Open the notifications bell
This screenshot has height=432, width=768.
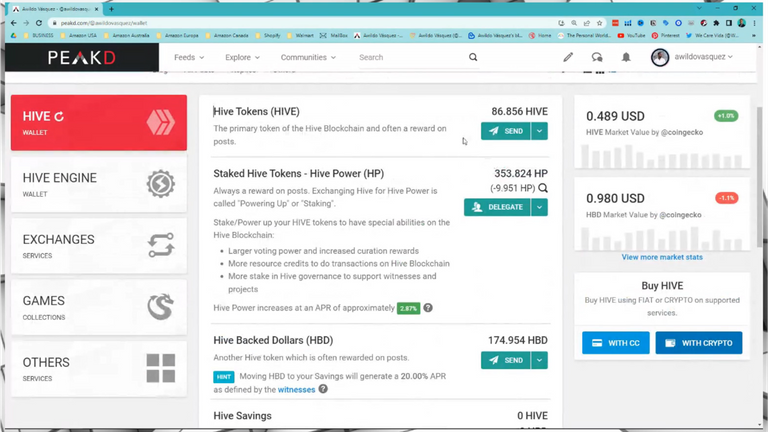(x=626, y=57)
